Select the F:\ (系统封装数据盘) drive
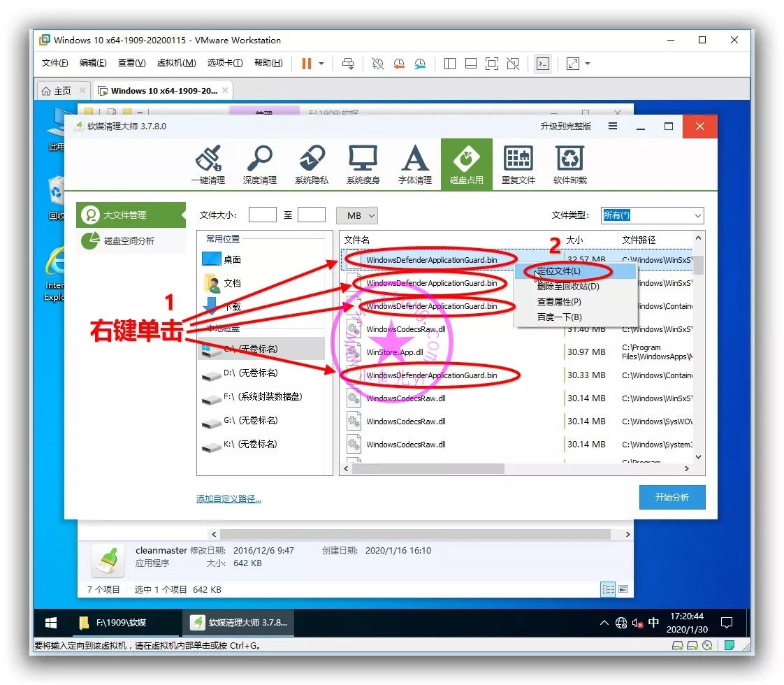This screenshot has height=685, width=784. (262, 397)
